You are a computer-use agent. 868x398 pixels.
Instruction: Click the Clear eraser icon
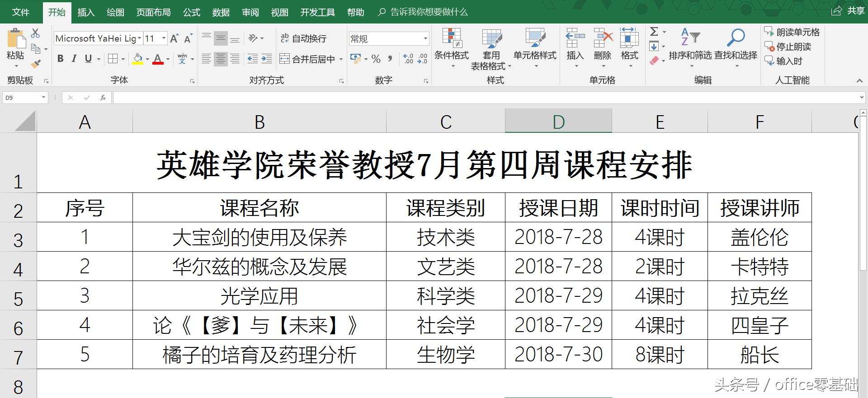coord(654,61)
